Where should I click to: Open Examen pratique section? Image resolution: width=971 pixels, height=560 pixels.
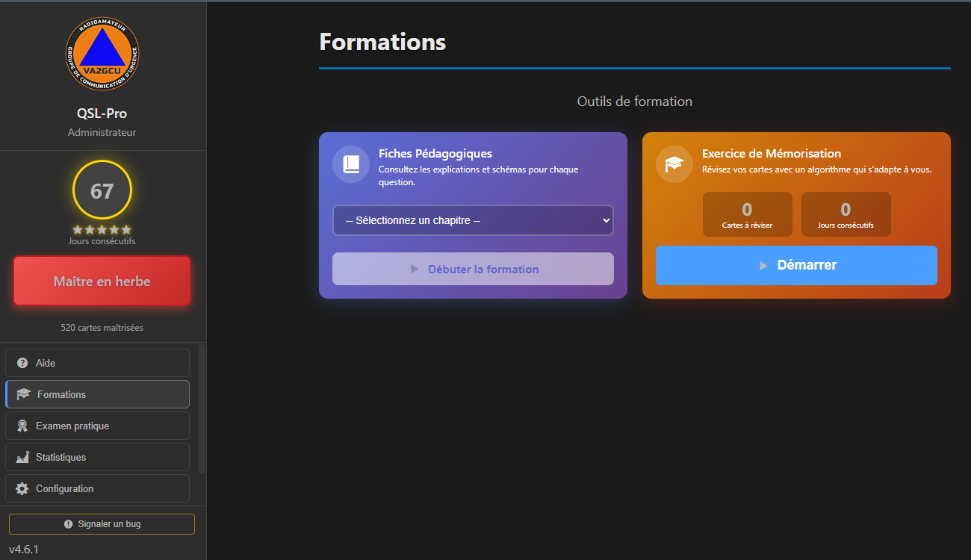pyautogui.click(x=97, y=426)
